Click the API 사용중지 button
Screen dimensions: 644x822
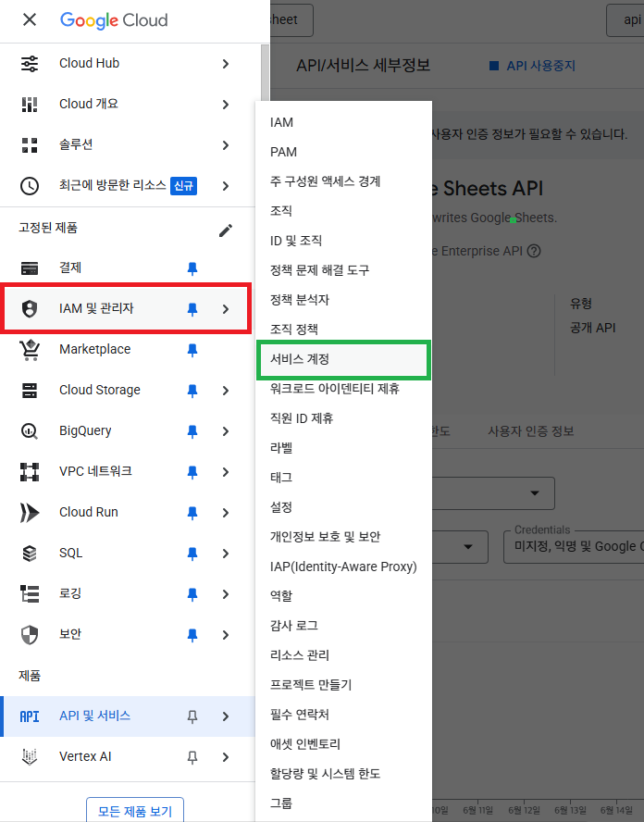point(533,66)
